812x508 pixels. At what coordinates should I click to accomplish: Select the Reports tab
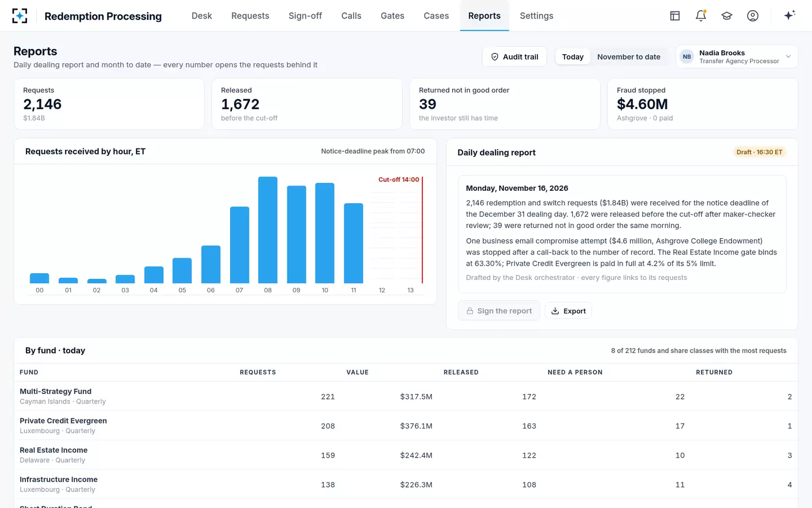pyautogui.click(x=484, y=16)
